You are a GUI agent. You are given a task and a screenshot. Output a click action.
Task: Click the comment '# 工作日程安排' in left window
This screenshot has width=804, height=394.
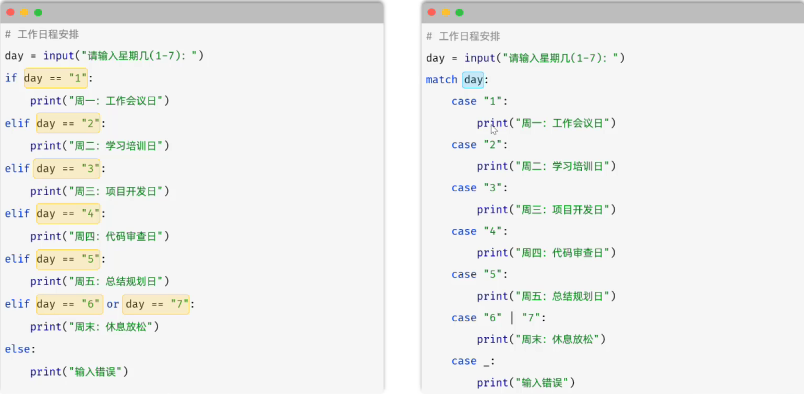point(42,34)
